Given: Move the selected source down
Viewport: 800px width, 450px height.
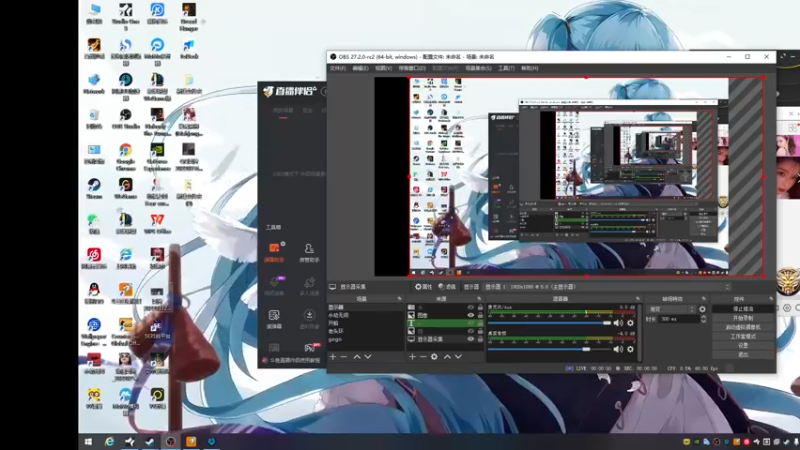Looking at the screenshot, I should coord(458,357).
